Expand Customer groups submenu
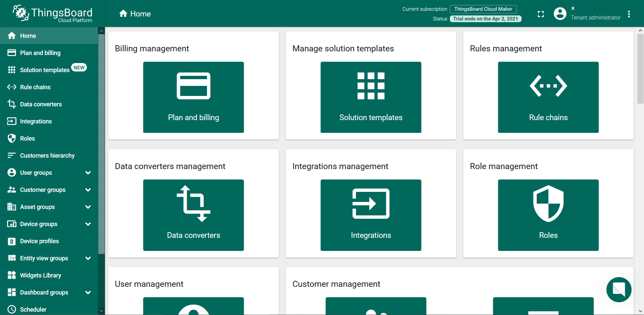644x315 pixels. pyautogui.click(x=88, y=190)
